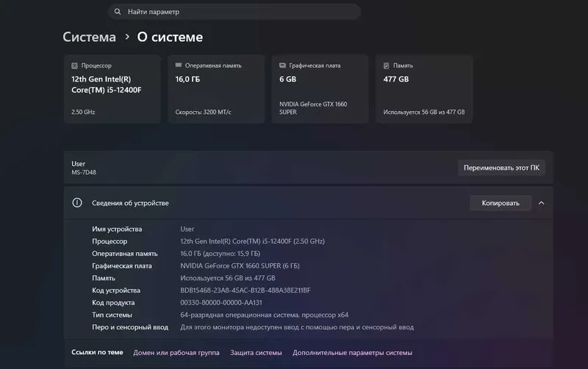The height and width of the screenshot is (369, 588).
Task: Click the graphics card icon in Графическая плата card
Action: pos(282,65)
